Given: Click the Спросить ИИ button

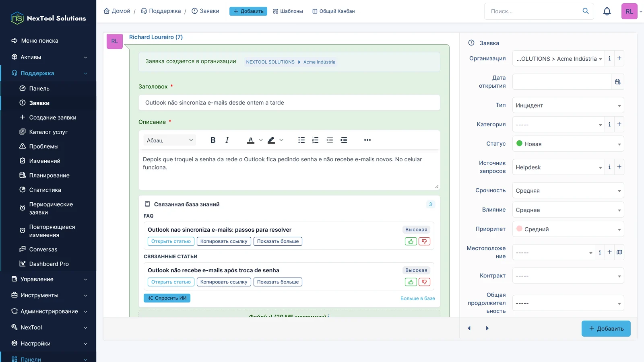Looking at the screenshot, I should point(167,298).
